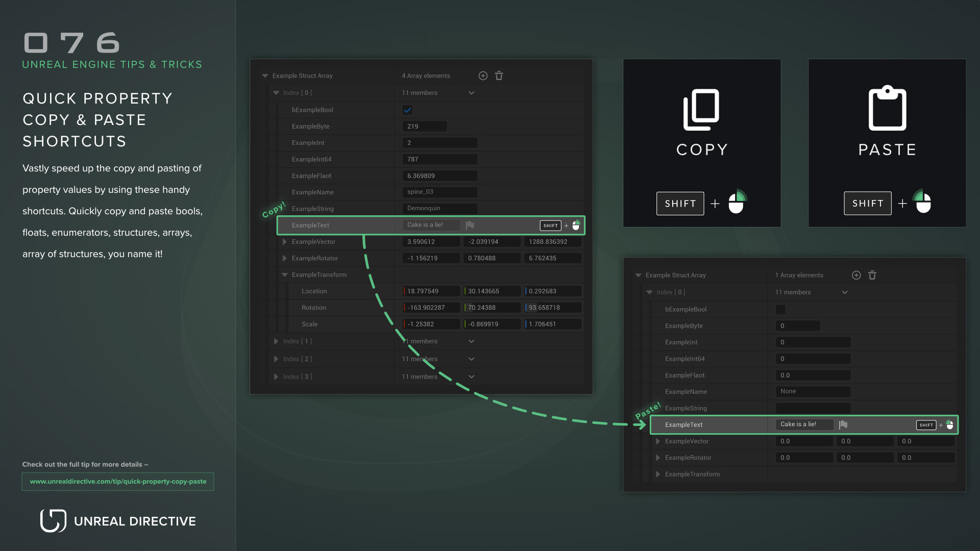Expand Index [ 2 ] array element
This screenshot has height=551, width=980.
[276, 359]
